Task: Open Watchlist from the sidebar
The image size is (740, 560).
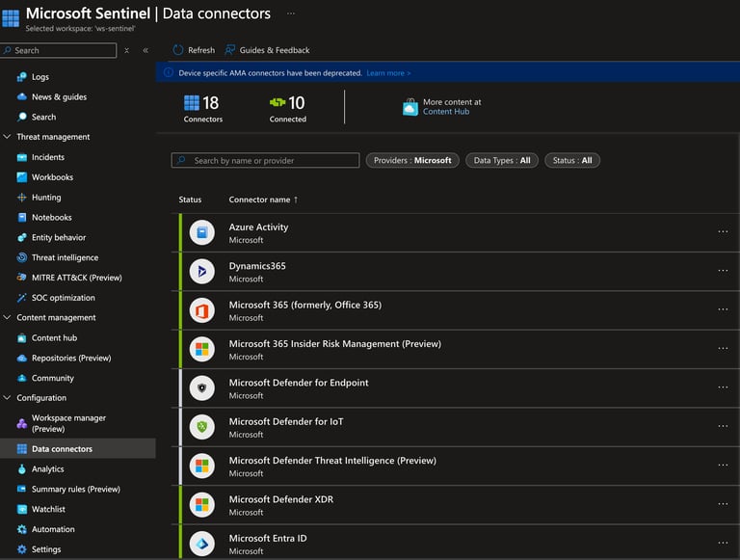Action: (x=48, y=509)
